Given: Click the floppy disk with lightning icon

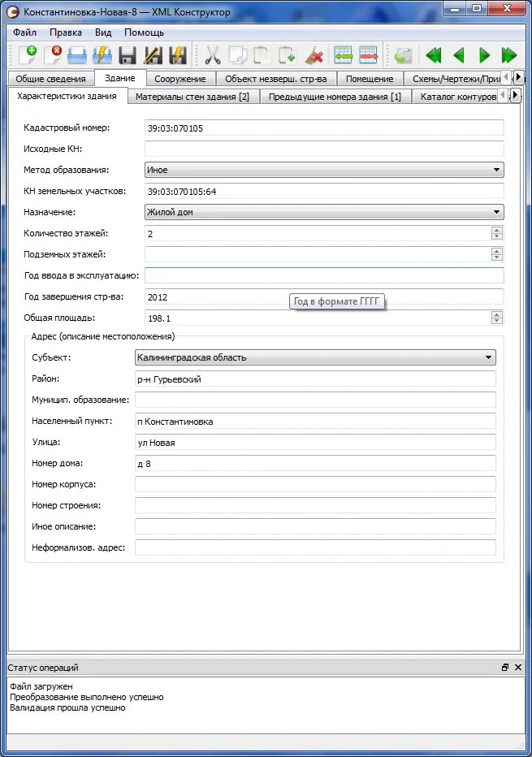Looking at the screenshot, I should click(x=178, y=55).
